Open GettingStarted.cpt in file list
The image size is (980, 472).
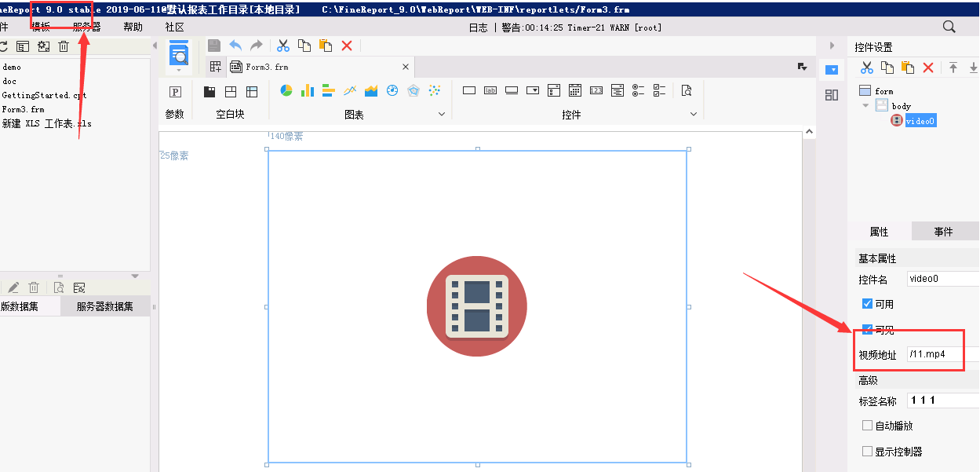(x=44, y=95)
